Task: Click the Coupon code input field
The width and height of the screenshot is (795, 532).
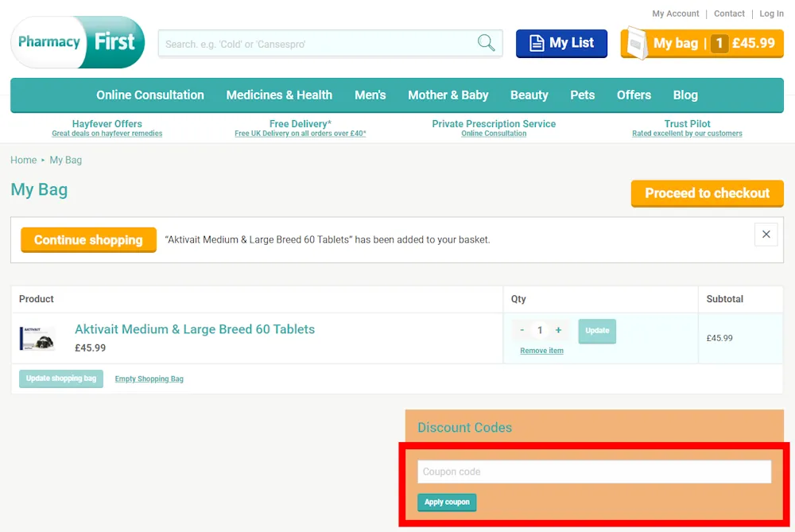Action: point(594,472)
